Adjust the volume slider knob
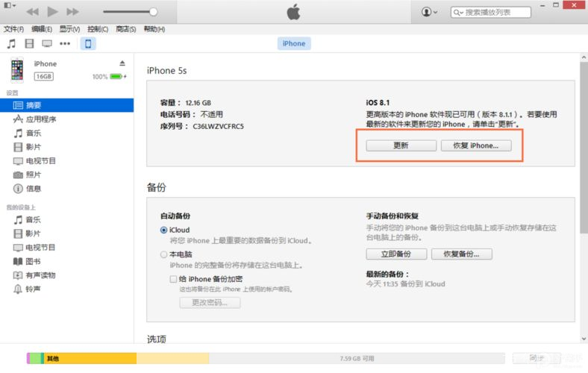Screen dimensions: 588x373 pyautogui.click(x=153, y=12)
